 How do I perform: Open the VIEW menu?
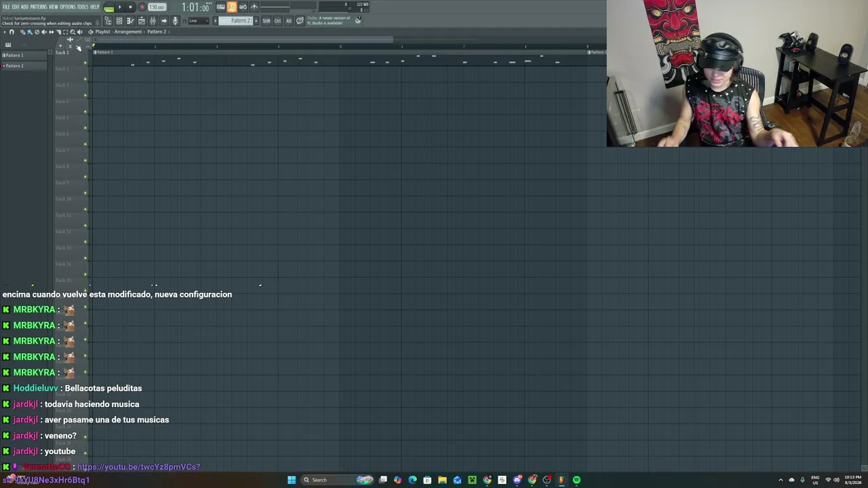[54, 7]
